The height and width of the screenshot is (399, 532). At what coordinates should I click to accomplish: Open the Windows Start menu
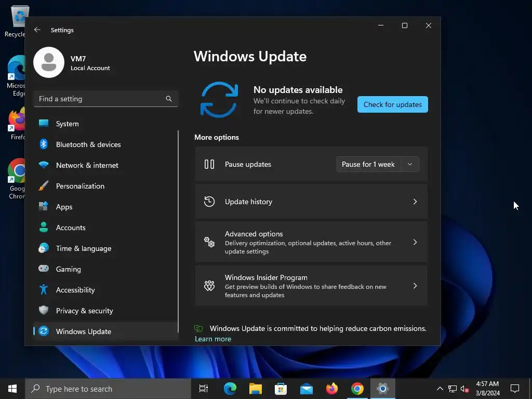(12, 389)
